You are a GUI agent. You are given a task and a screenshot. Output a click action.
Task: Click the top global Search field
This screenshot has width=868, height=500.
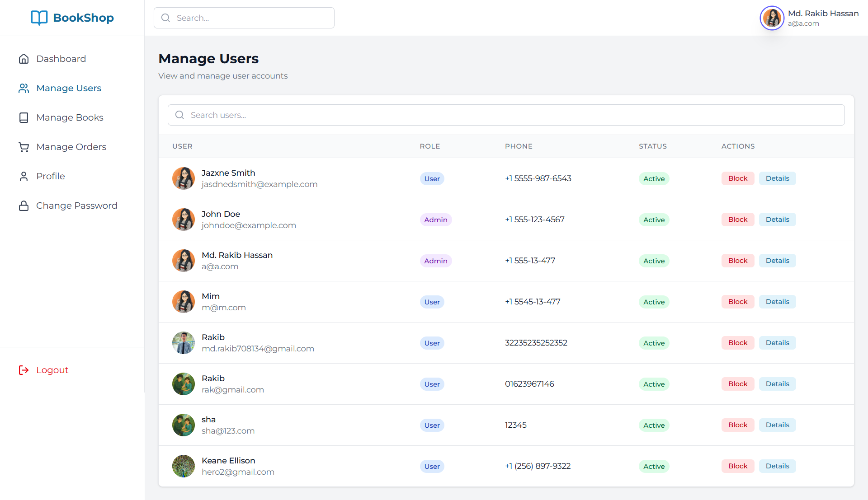pyautogui.click(x=253, y=18)
